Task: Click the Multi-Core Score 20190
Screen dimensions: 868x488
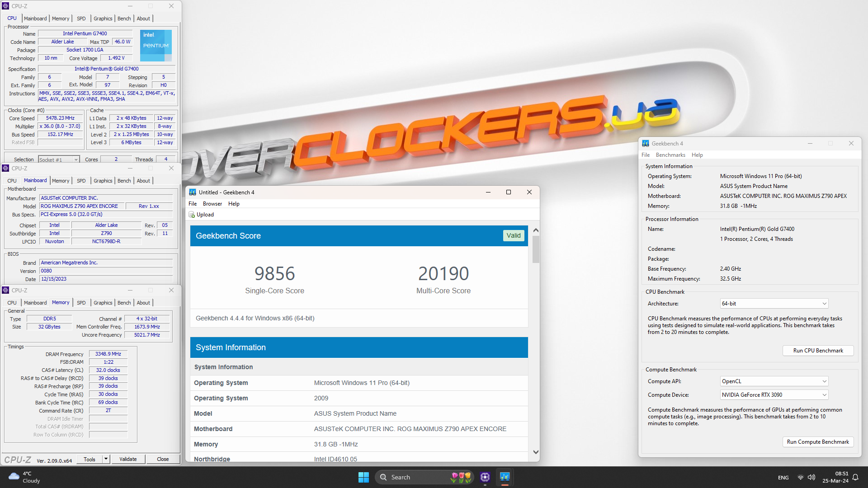Action: pos(443,273)
